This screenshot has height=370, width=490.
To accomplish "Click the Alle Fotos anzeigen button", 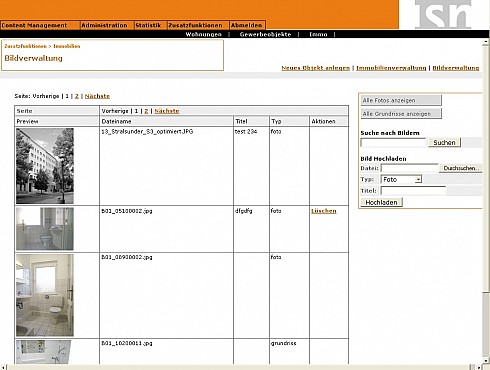I will pos(401,100).
